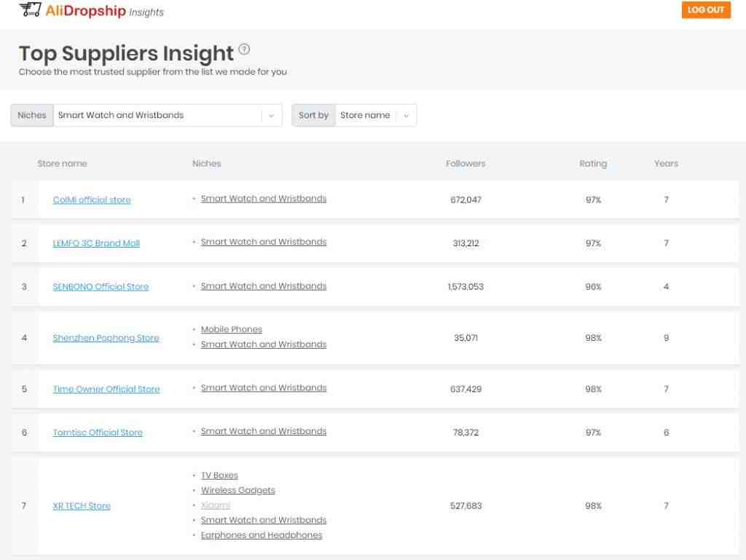Select the 637,429 followers value
The image size is (746, 560).
[x=466, y=390]
